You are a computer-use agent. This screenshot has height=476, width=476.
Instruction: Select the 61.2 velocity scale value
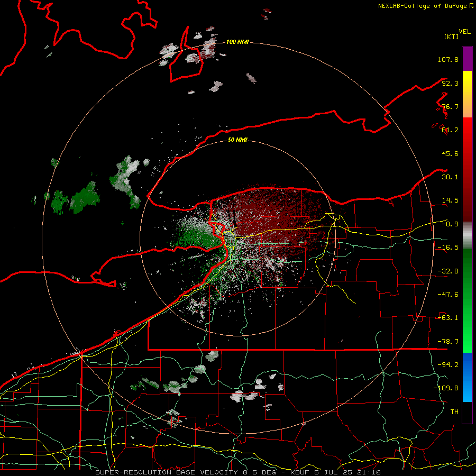450,130
